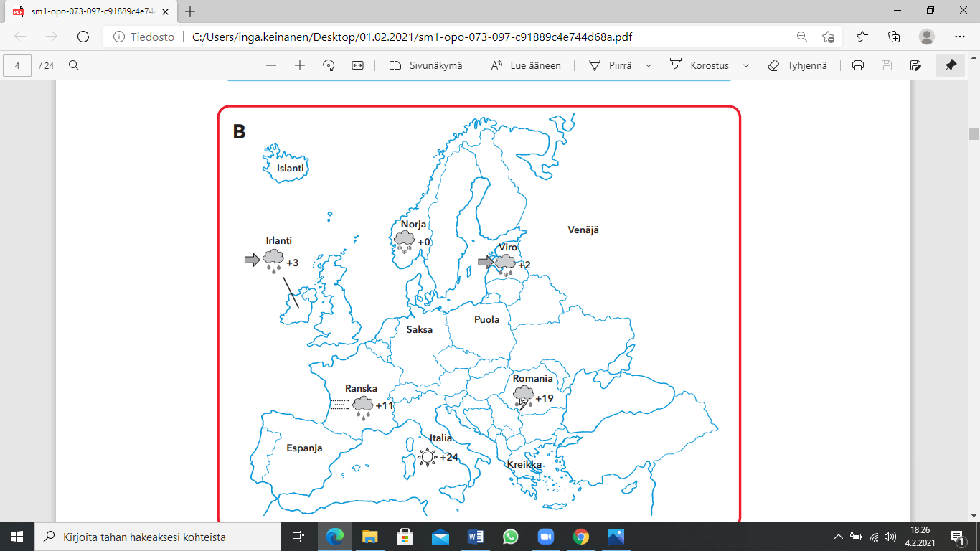This screenshot has height=551, width=980.
Task: Open Collections panel
Action: (x=894, y=37)
